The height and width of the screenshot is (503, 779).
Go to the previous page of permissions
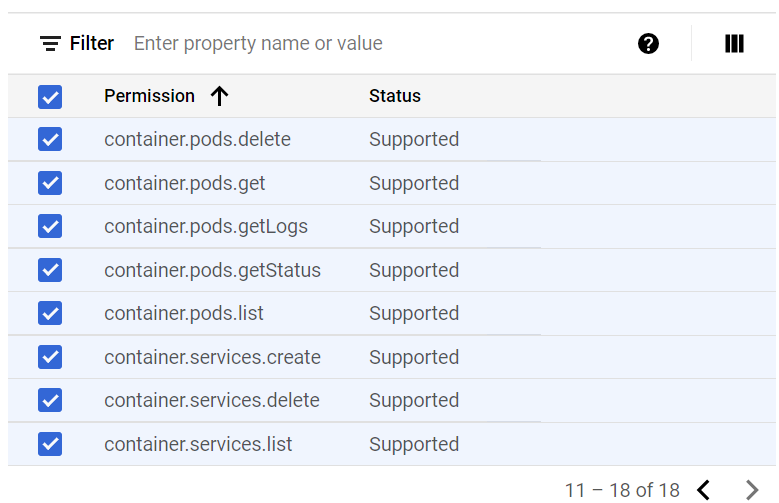click(704, 490)
